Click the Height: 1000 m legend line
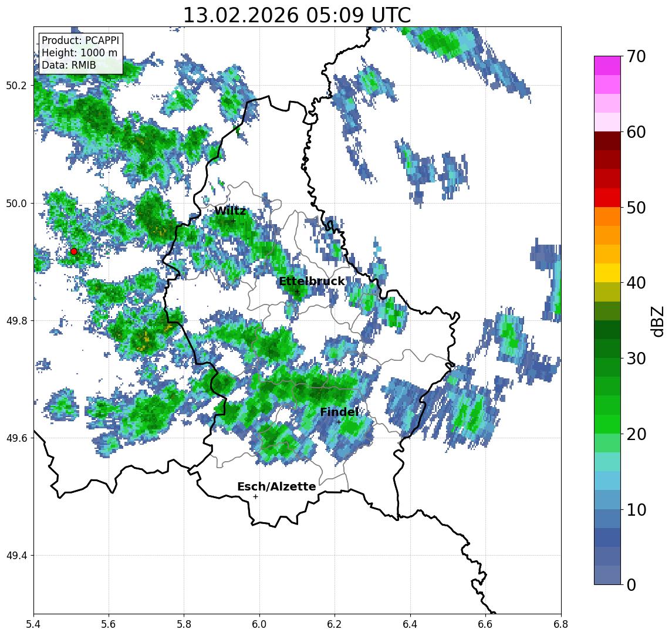Screen dimensions: 672x636 (79, 53)
